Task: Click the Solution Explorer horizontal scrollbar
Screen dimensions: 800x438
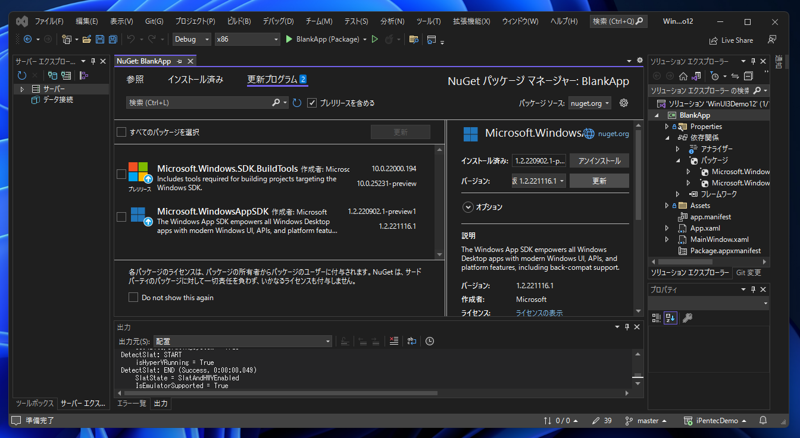Action: [684, 262]
